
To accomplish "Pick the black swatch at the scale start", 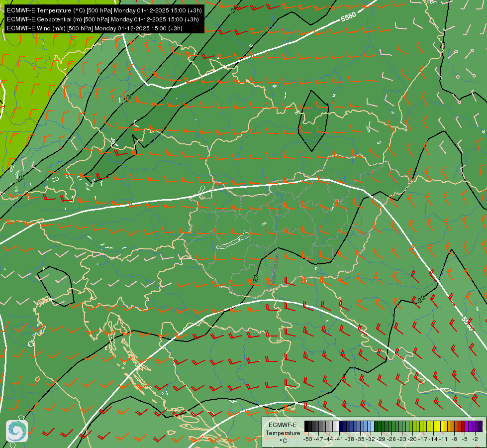I will [x=306, y=426].
